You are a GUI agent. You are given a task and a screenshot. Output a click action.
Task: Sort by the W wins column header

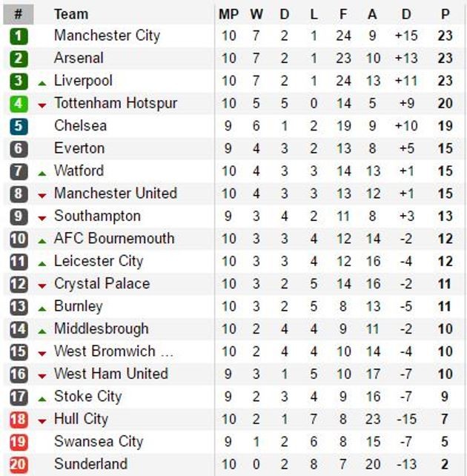click(x=256, y=14)
